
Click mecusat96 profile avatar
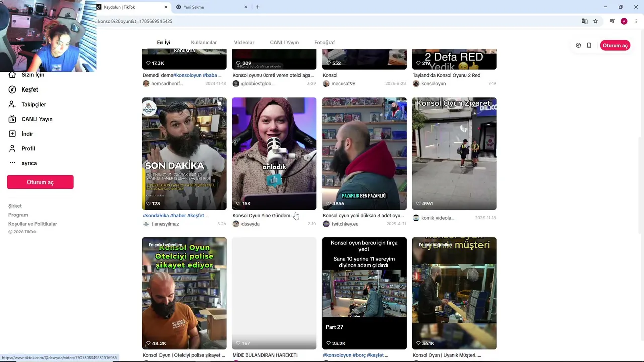[326, 84]
